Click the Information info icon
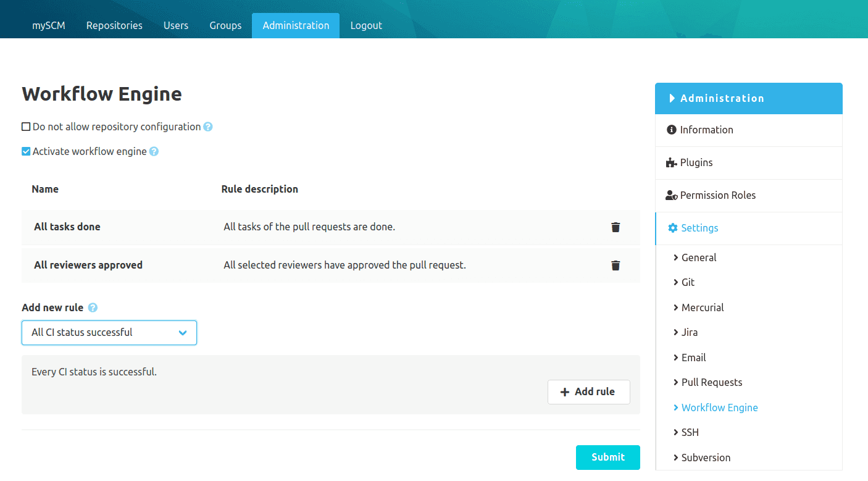Viewport: 868px width, 481px height. pos(671,130)
